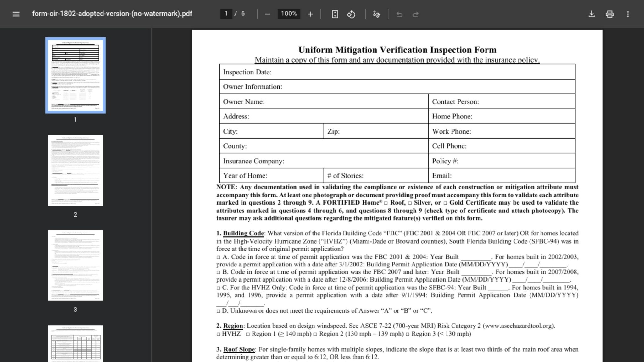Check option B for FBC 2007 and later
This screenshot has width=644, height=362.
218,272
